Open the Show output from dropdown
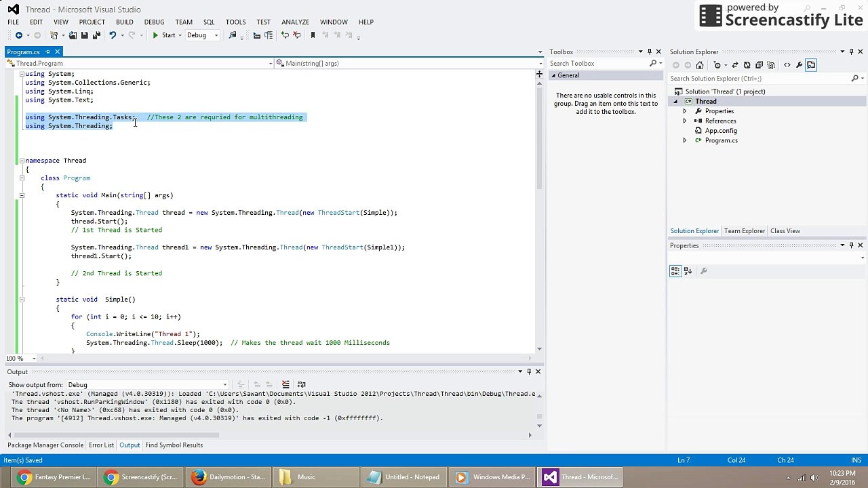The height and width of the screenshot is (488, 868). pyautogui.click(x=146, y=385)
